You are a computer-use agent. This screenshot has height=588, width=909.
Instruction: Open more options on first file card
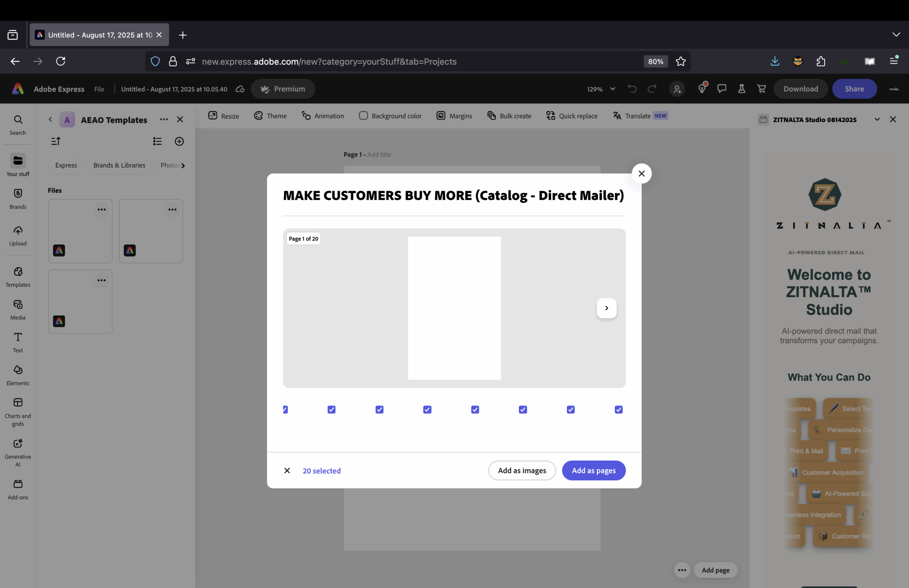pyautogui.click(x=101, y=210)
